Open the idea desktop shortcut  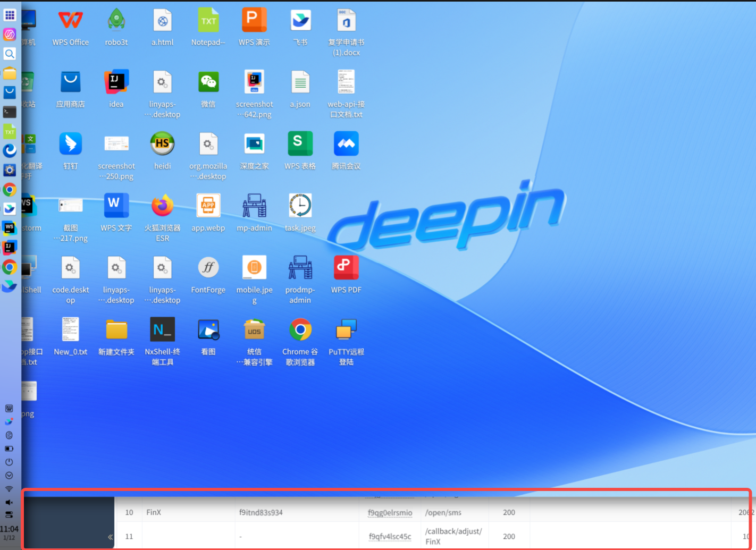point(116,89)
